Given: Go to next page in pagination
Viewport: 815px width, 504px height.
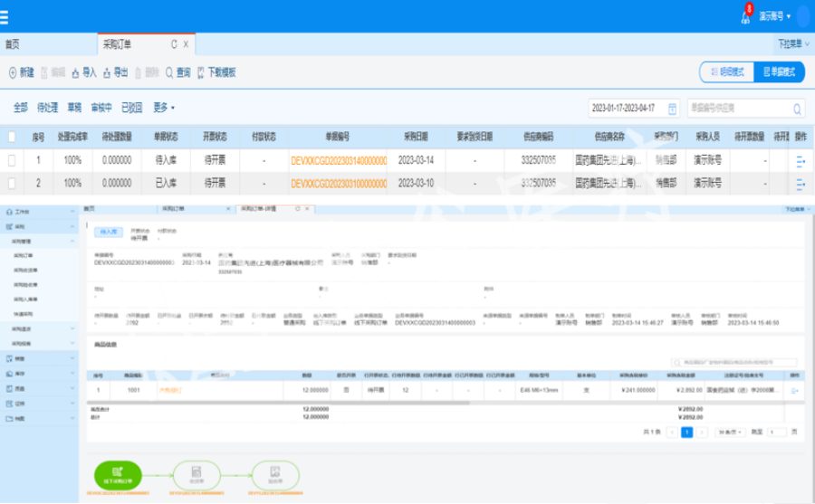Looking at the screenshot, I should (x=702, y=433).
